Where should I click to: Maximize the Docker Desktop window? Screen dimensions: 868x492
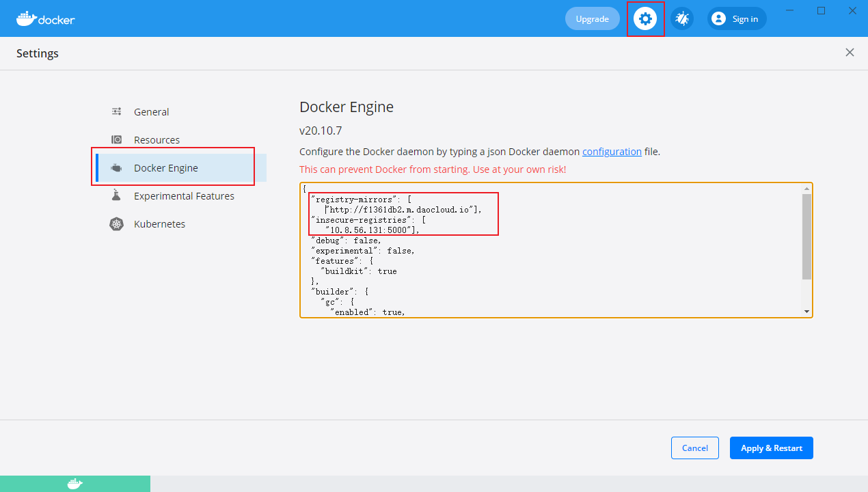click(x=822, y=10)
